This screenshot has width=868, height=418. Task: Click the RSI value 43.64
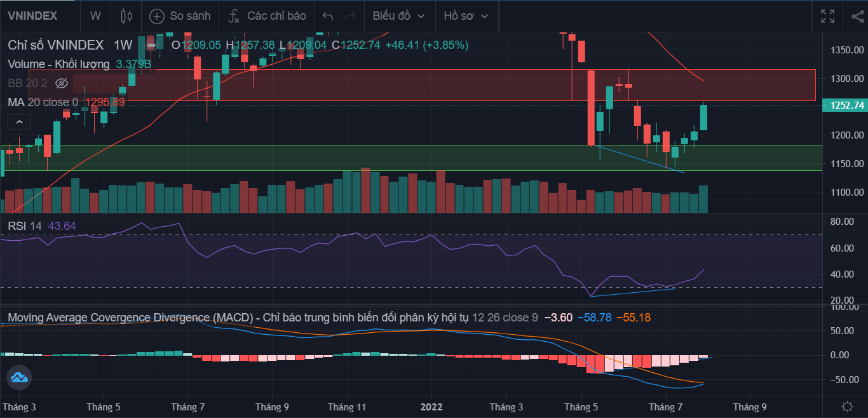pyautogui.click(x=62, y=226)
